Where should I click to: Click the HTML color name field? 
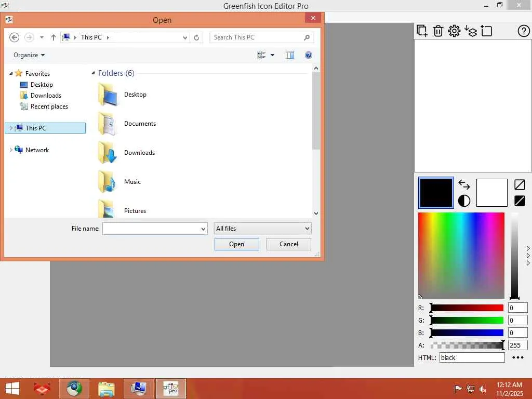tap(472, 357)
